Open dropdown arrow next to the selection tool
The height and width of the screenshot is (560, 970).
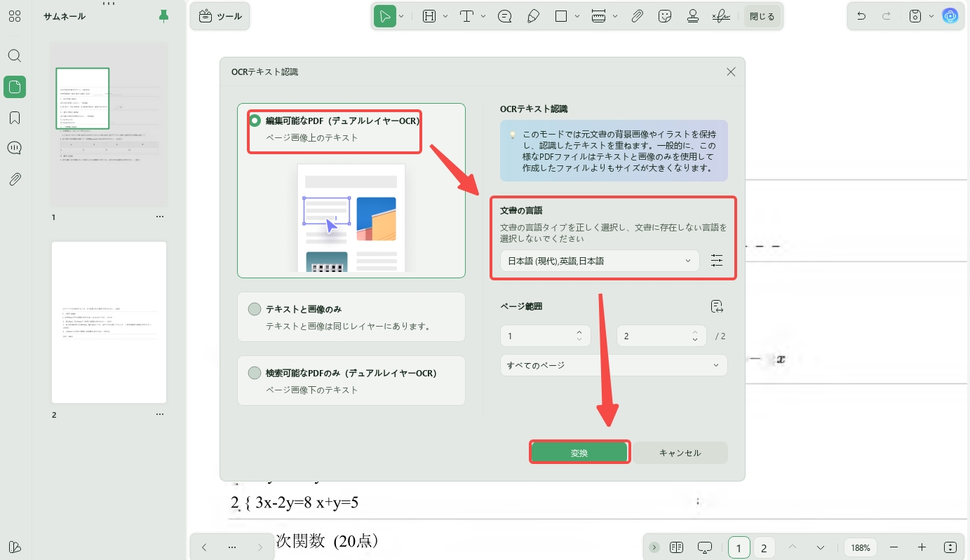point(401,16)
